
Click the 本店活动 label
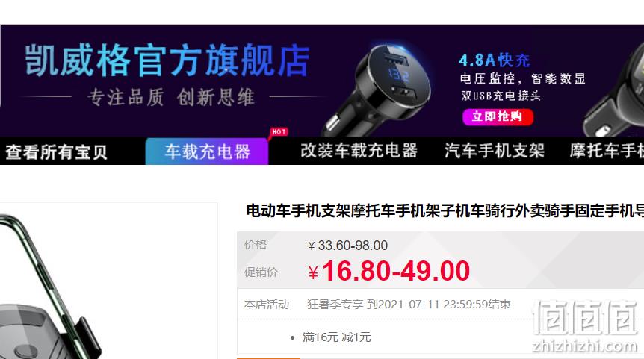(x=267, y=305)
